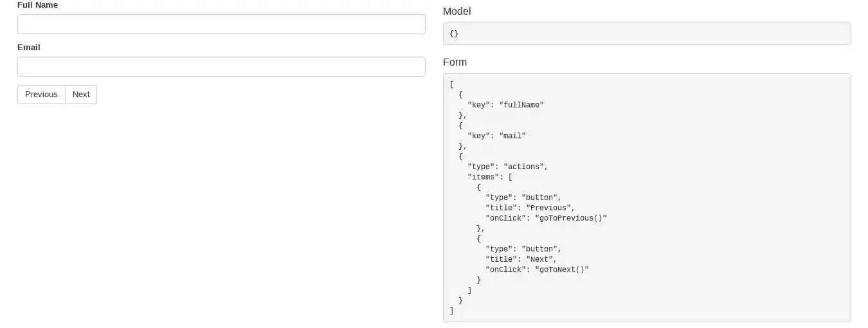The width and height of the screenshot is (868, 328).
Task: Click the "type": "actions" line
Action: coord(507,167)
